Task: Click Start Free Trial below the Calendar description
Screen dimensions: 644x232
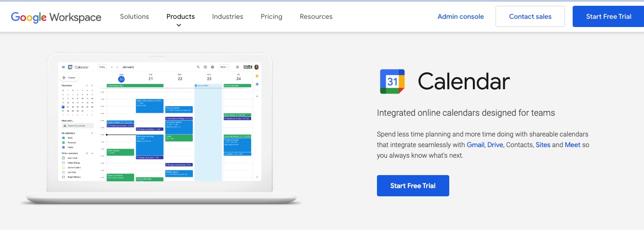Action: (413, 186)
